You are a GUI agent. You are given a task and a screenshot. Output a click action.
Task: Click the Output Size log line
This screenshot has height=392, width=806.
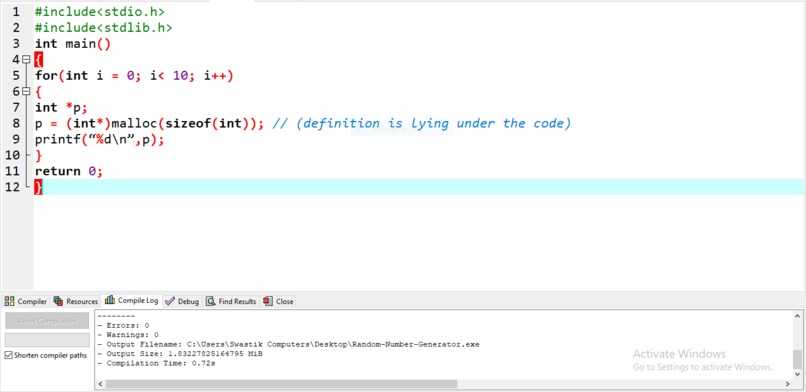point(180,354)
